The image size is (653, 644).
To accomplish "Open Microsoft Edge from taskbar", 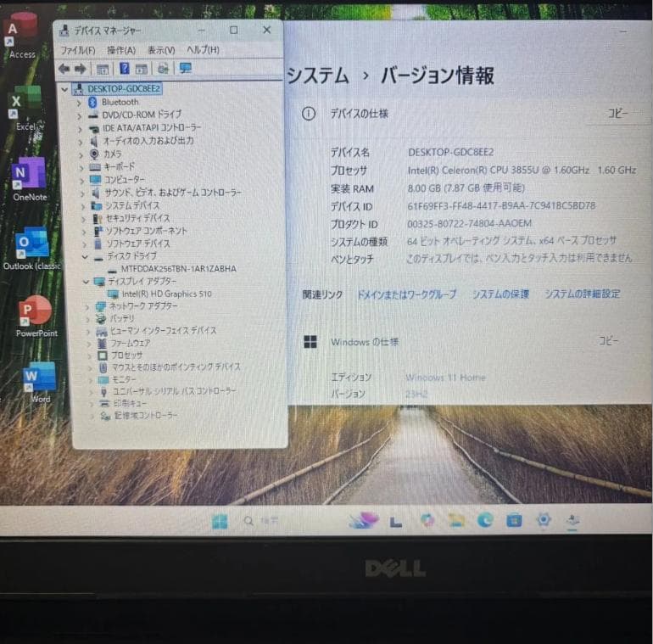I will click(485, 520).
